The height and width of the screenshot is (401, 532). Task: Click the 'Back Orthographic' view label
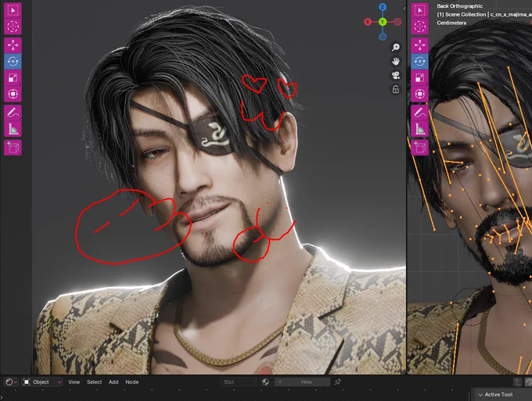(x=460, y=6)
